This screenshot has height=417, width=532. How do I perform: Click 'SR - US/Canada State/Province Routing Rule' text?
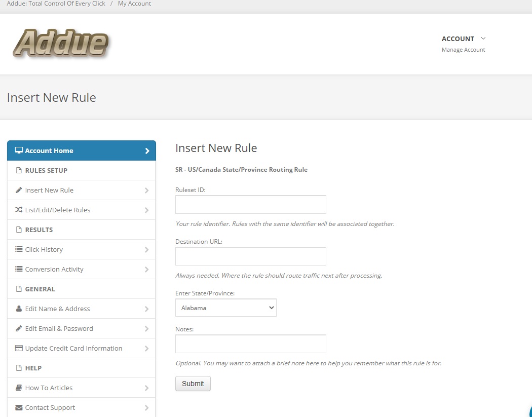(x=241, y=169)
